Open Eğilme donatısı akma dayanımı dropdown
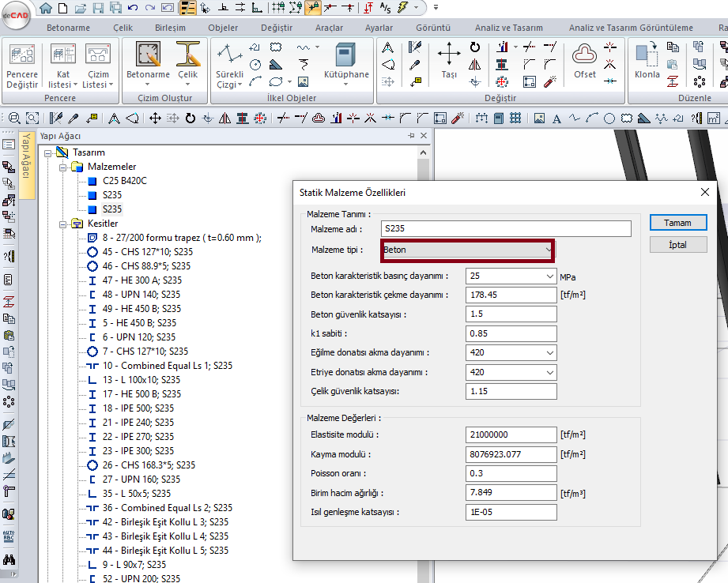The width and height of the screenshot is (728, 583). click(549, 353)
